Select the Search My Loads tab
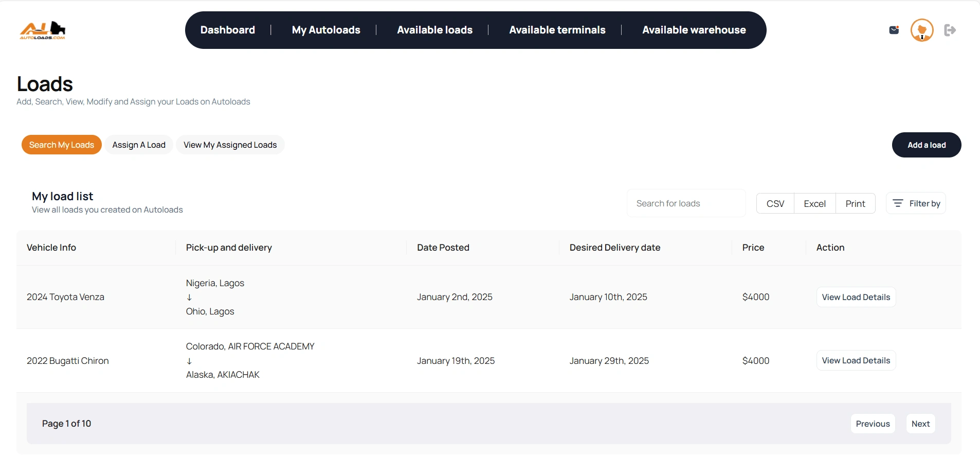 (x=62, y=145)
